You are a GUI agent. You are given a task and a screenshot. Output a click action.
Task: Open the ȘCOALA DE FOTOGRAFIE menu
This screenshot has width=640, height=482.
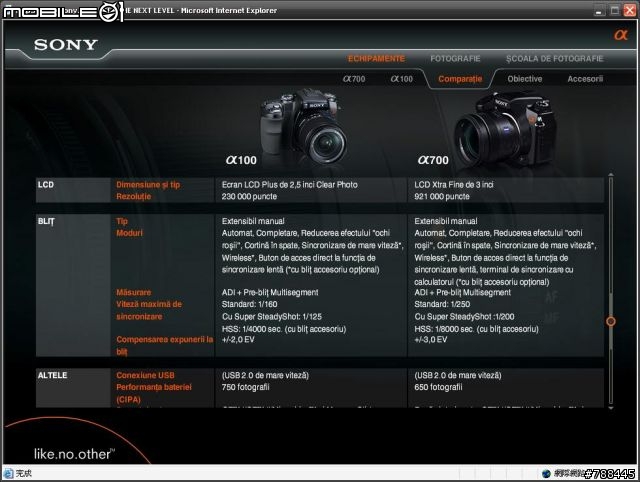pos(555,59)
